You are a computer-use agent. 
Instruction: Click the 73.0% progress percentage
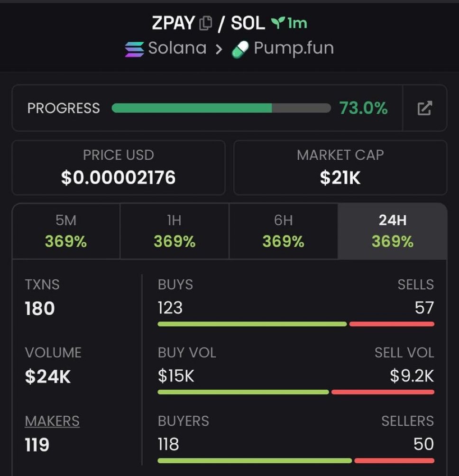363,108
